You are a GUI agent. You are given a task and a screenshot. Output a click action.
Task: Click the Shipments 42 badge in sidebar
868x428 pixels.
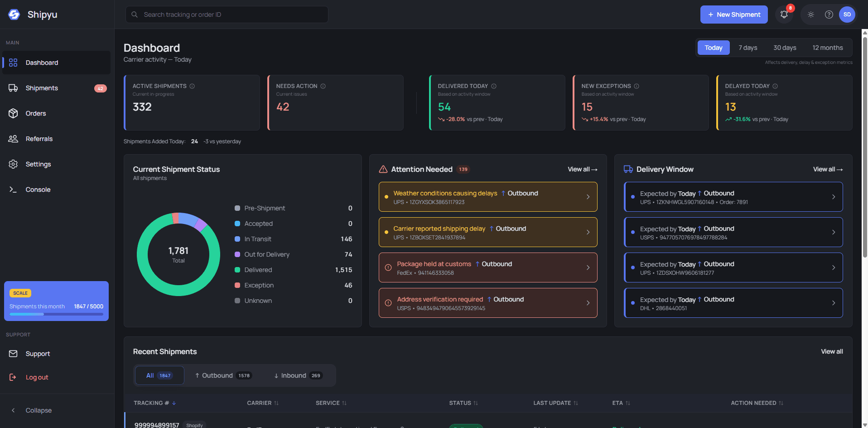101,88
